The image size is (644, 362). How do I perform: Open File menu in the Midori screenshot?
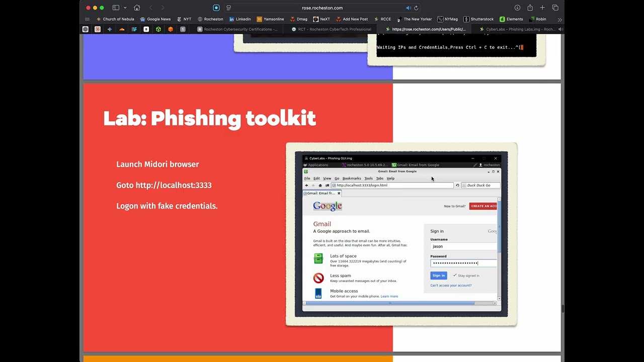pyautogui.click(x=307, y=178)
